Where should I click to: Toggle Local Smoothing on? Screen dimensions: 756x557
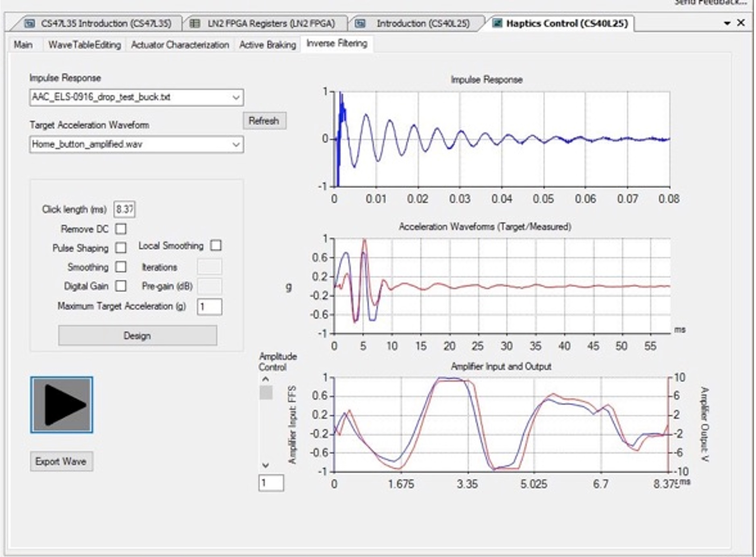coord(216,245)
